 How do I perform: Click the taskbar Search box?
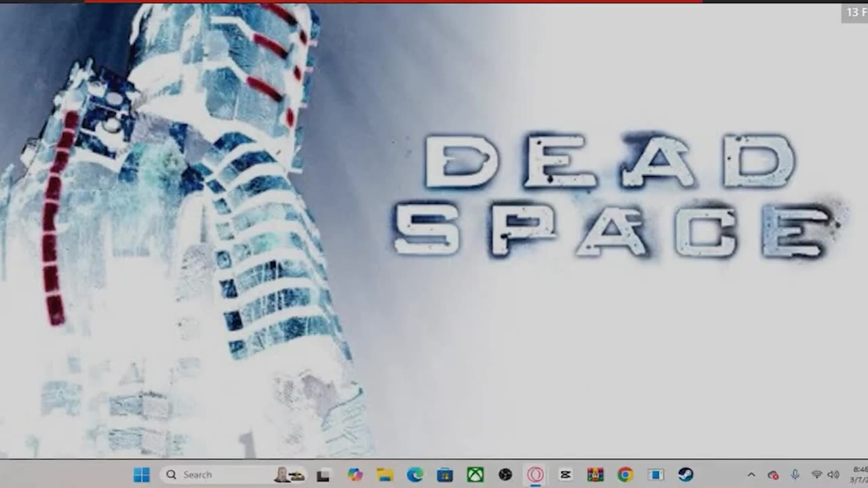(235, 475)
